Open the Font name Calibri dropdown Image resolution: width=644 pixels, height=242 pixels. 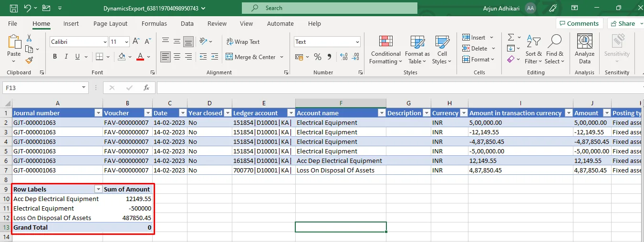point(105,42)
